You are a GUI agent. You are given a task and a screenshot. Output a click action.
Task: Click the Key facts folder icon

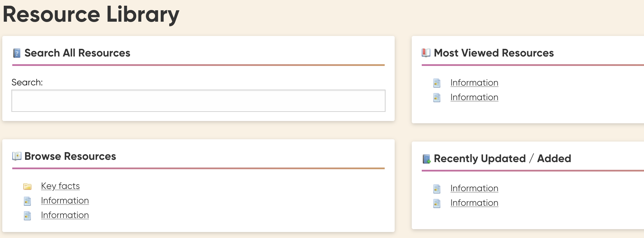[27, 187]
